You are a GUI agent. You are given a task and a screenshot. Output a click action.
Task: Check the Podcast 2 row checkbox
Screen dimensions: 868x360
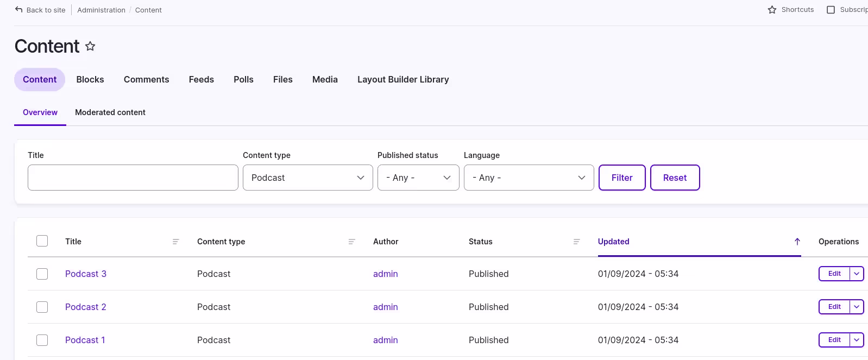tap(42, 307)
